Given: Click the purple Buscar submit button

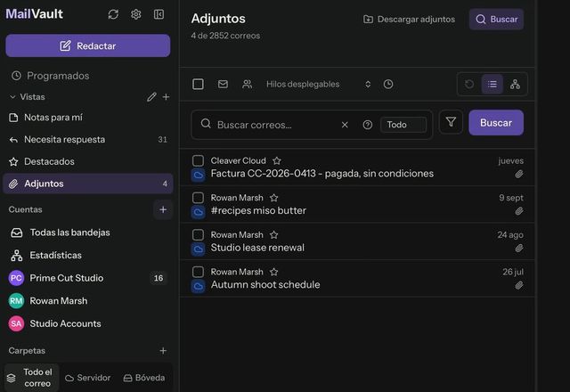Looking at the screenshot, I should (x=496, y=123).
